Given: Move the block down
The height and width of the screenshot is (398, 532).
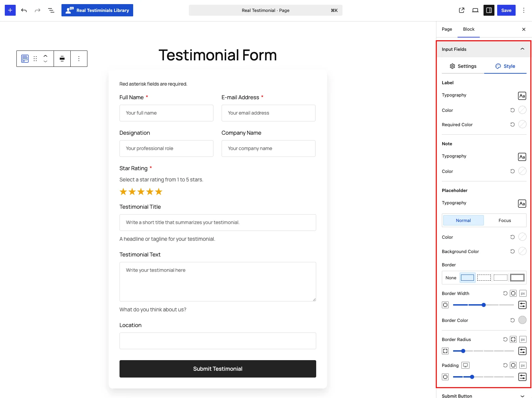Looking at the screenshot, I should (x=45, y=62).
